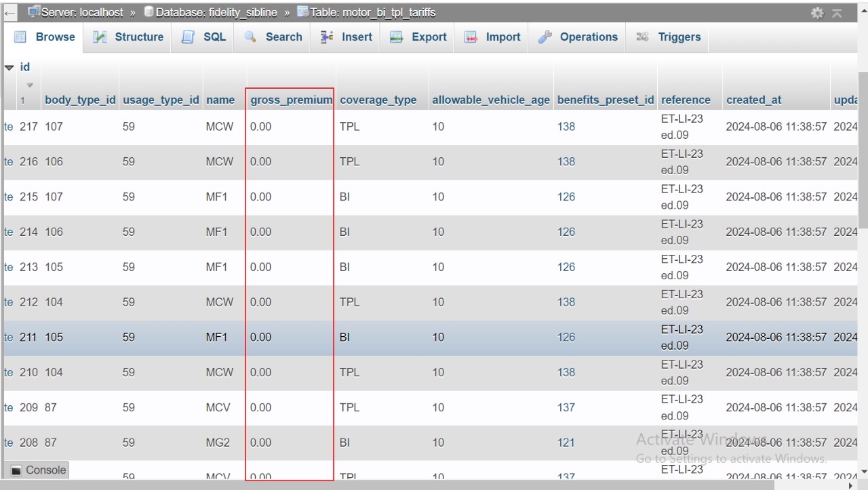Open the Import tab

point(493,37)
